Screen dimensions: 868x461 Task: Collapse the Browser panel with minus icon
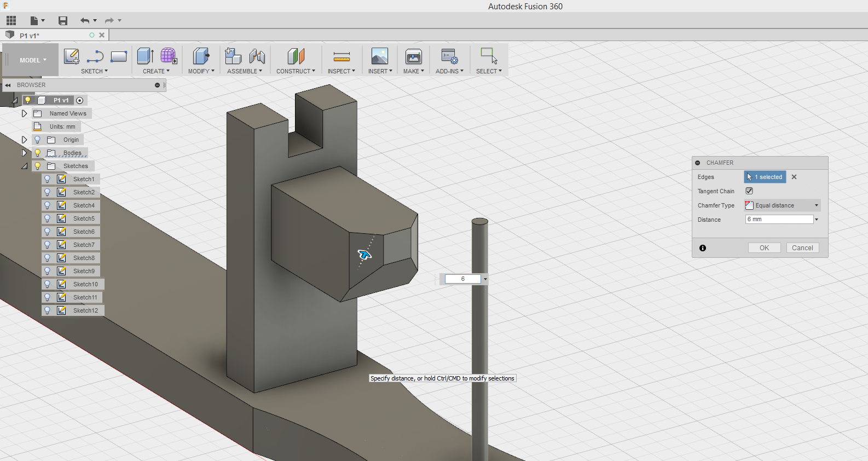(x=157, y=85)
